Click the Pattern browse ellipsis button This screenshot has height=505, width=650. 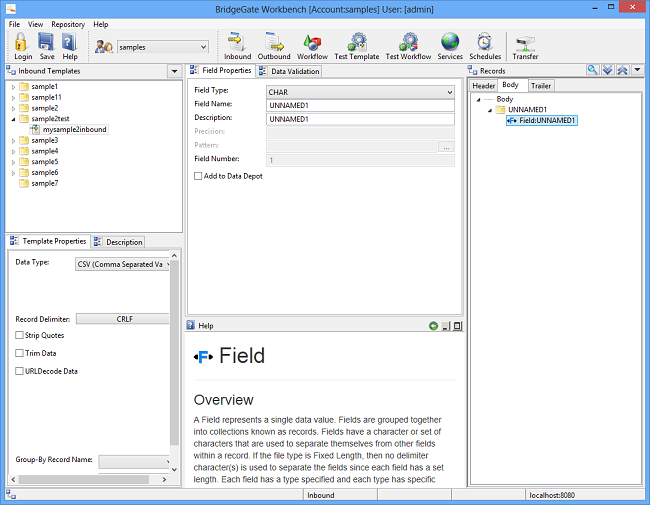[446, 147]
